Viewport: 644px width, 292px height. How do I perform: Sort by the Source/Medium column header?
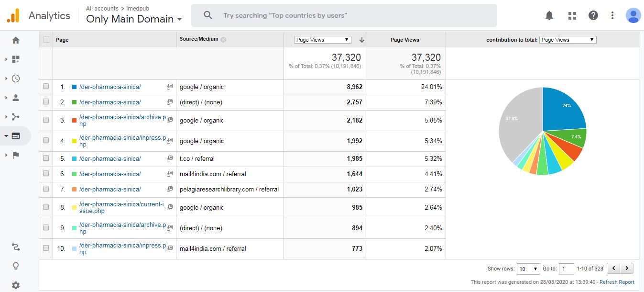tap(199, 39)
